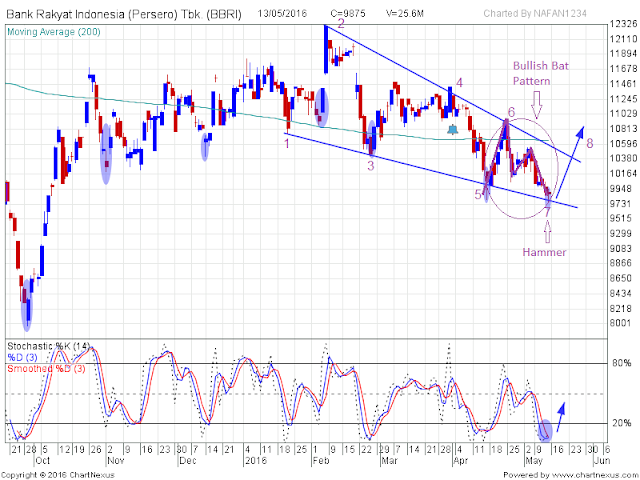Click the 11894 price axis label
640x480 pixels.
coord(624,54)
